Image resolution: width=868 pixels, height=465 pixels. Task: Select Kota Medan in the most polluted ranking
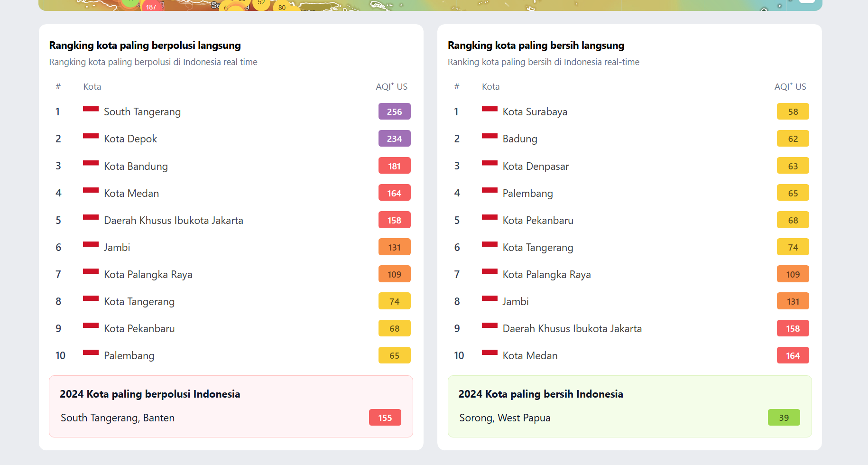click(x=131, y=193)
